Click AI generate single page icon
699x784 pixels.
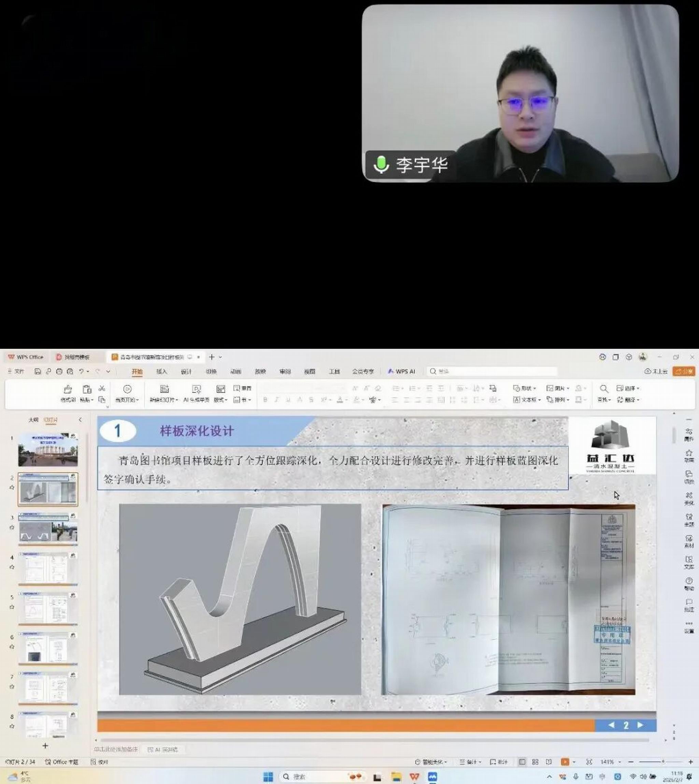click(x=196, y=389)
